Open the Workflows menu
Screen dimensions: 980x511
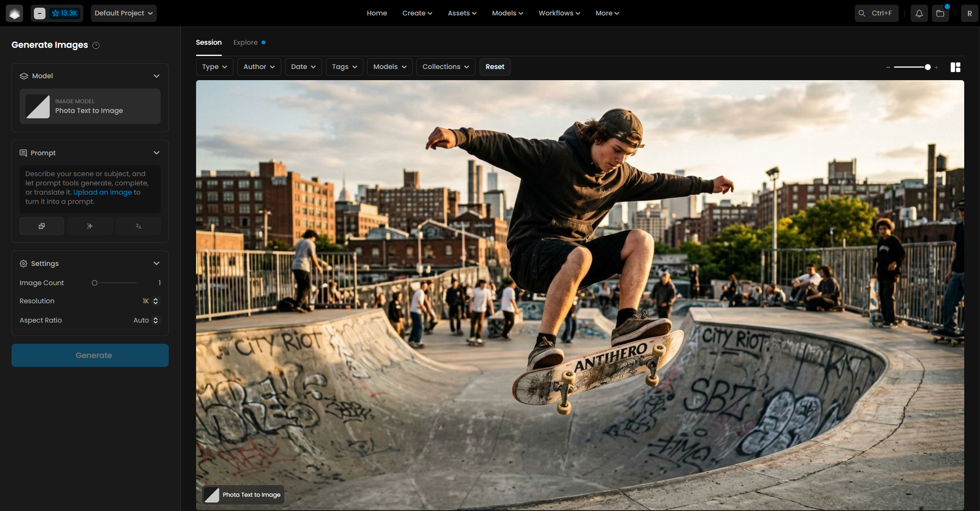tap(559, 13)
